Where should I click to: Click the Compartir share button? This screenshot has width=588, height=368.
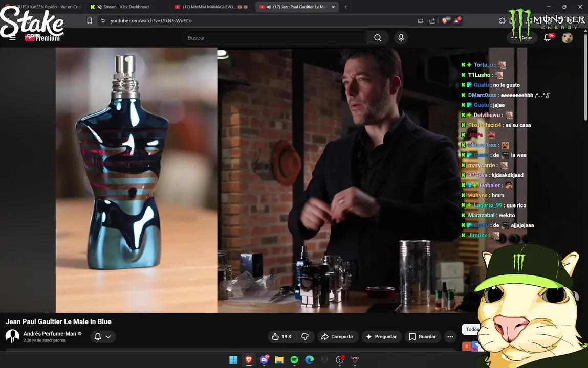pyautogui.click(x=337, y=336)
